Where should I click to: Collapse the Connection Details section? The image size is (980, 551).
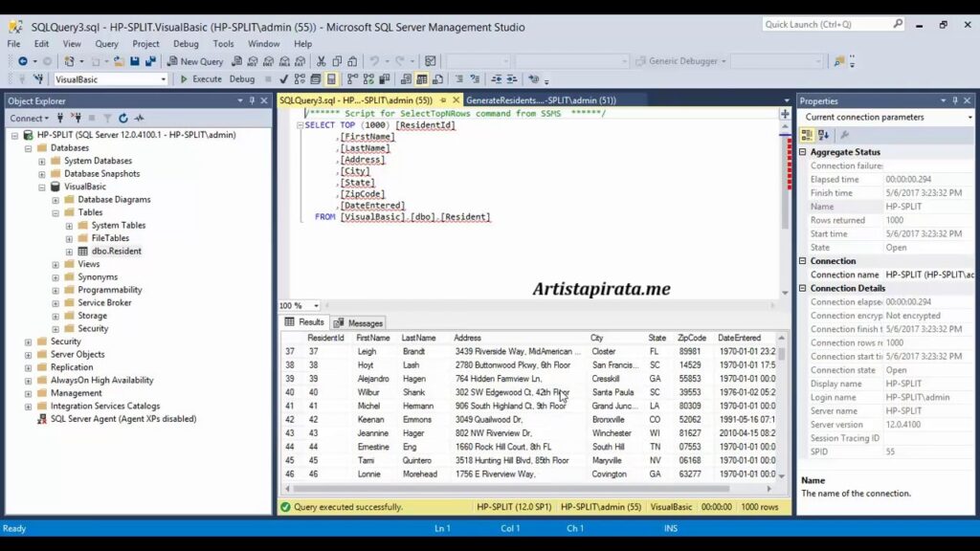tap(803, 288)
